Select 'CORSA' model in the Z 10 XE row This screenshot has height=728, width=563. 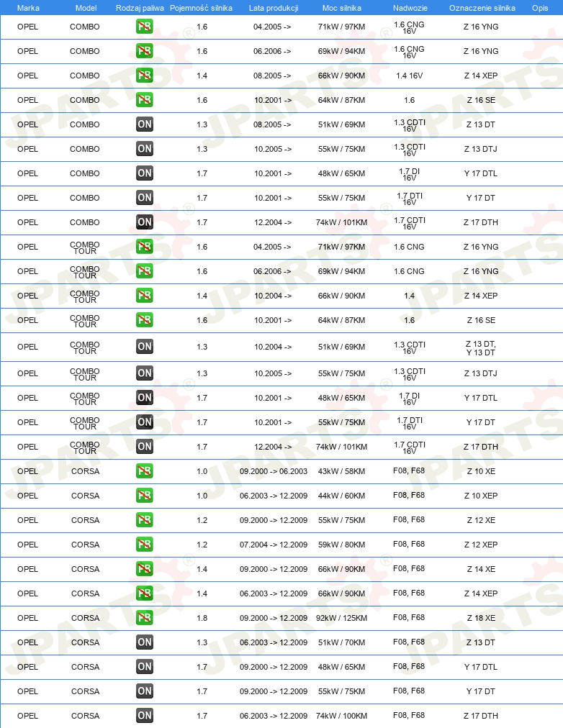coord(86,471)
